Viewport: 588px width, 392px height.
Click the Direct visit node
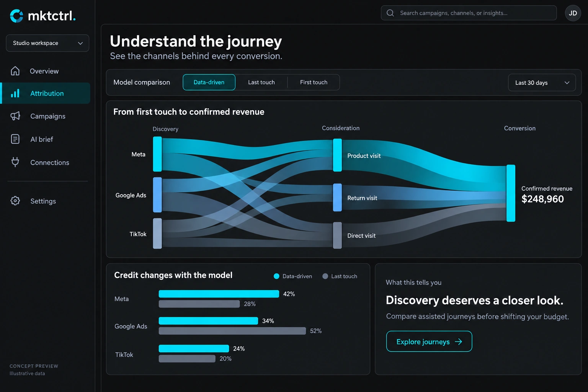[337, 235]
